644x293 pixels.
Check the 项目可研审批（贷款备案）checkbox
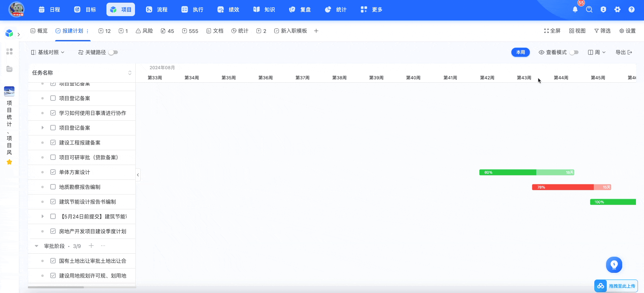click(53, 157)
